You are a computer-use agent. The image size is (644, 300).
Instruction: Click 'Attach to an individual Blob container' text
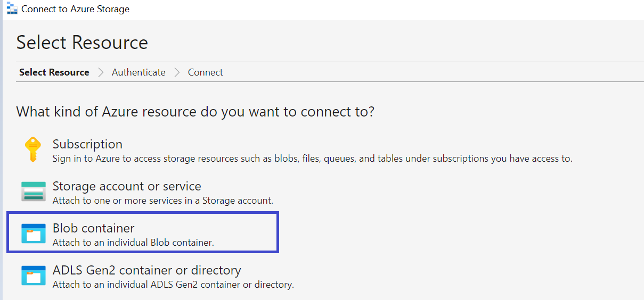click(133, 243)
